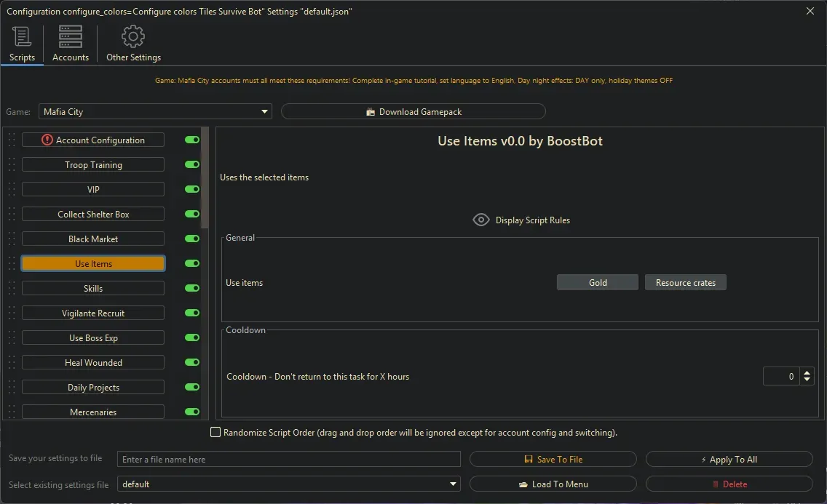Click the warning icon on Account Configuration

(x=46, y=140)
